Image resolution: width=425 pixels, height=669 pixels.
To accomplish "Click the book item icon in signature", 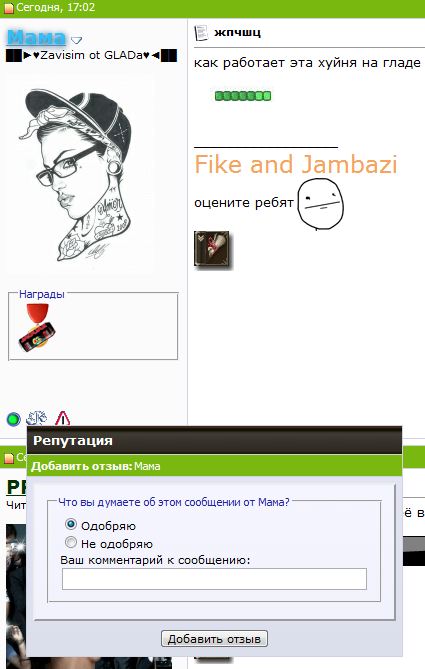I will [212, 250].
